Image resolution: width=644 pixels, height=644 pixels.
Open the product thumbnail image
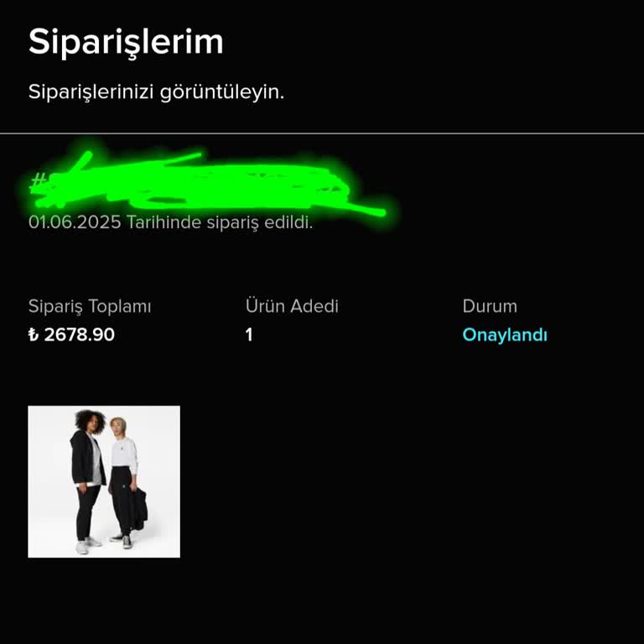coord(104,481)
